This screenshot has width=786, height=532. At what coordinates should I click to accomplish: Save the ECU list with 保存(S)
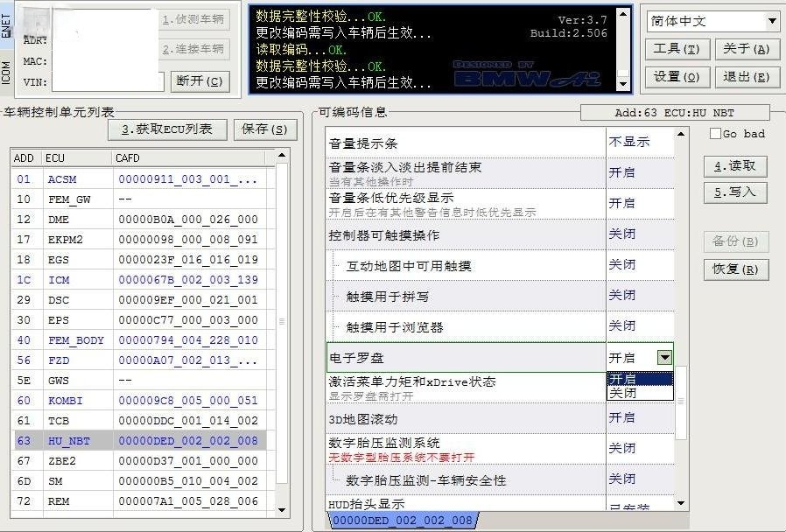click(x=264, y=129)
